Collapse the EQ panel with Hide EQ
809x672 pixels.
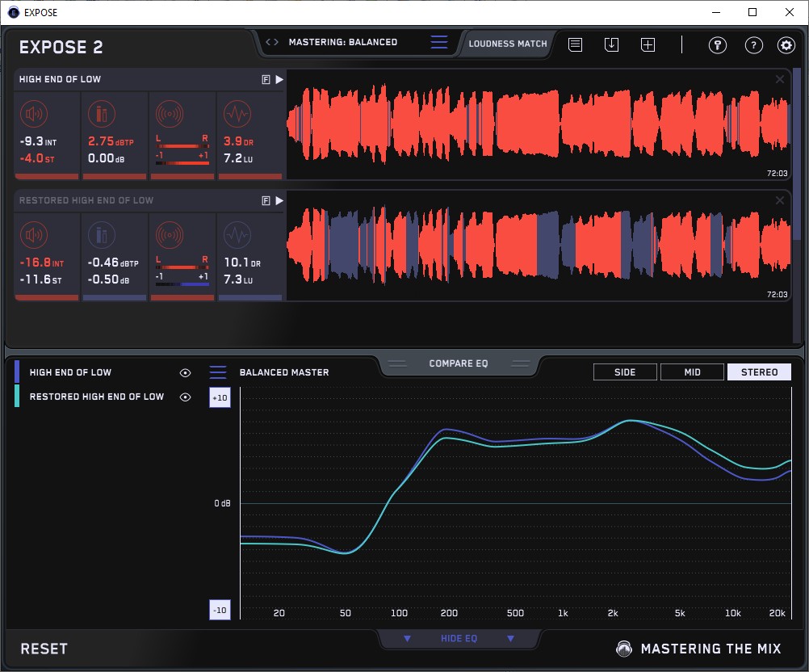(459, 639)
